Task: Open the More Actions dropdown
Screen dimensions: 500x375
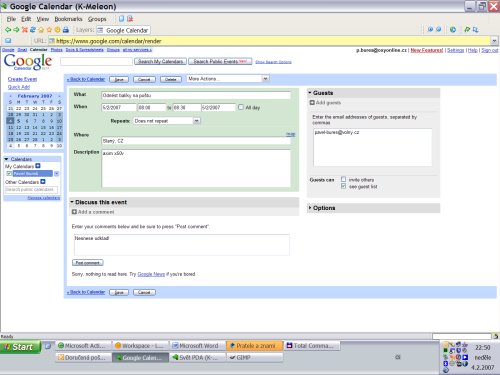Action: coord(228,79)
